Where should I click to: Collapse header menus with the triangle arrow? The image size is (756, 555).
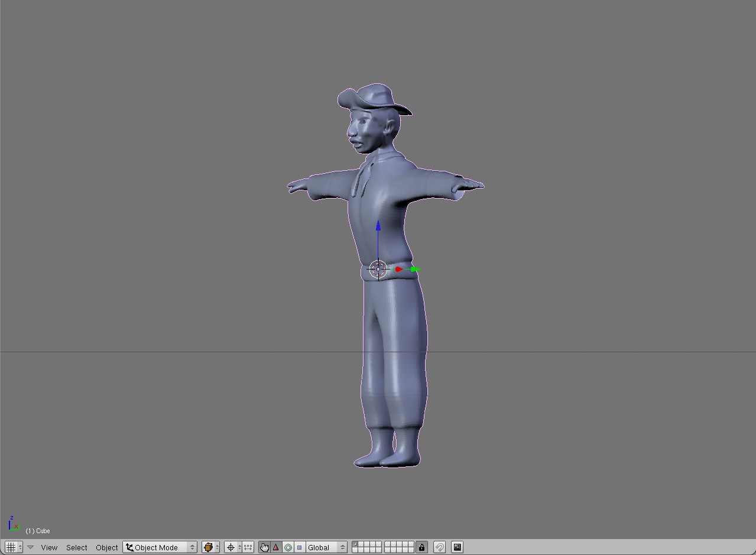tap(31, 547)
